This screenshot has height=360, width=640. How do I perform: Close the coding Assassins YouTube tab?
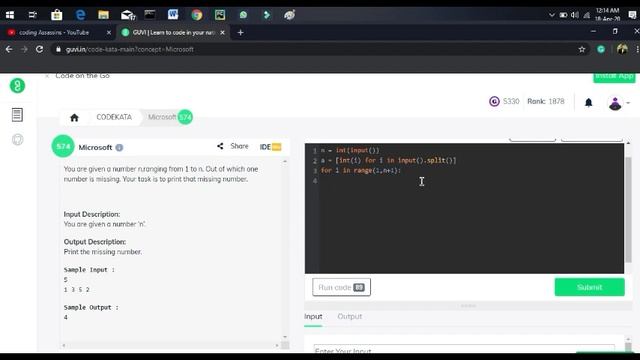coord(109,32)
